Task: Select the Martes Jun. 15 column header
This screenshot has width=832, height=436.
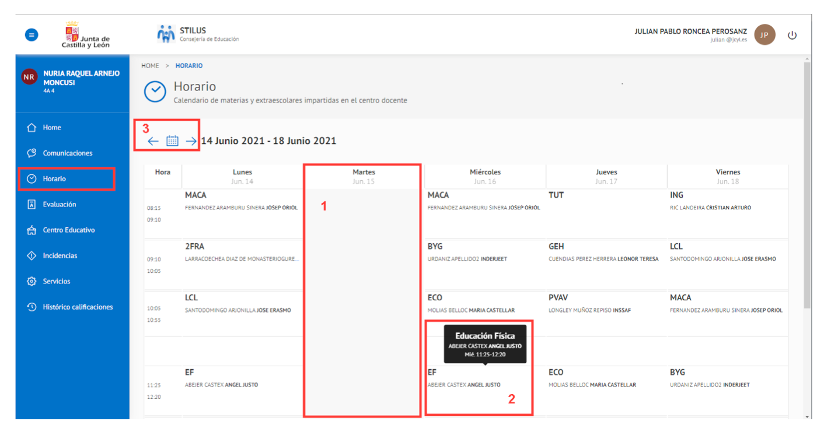Action: tap(363, 176)
